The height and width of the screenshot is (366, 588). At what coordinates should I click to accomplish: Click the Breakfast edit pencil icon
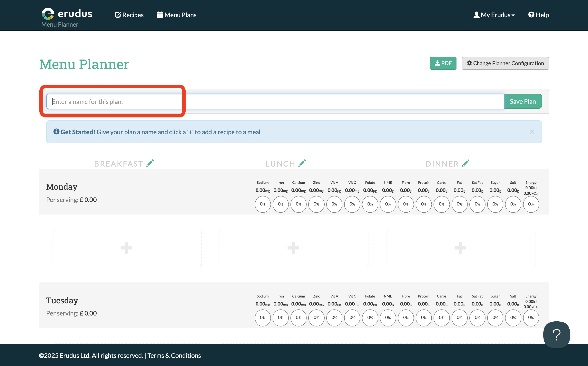click(150, 163)
